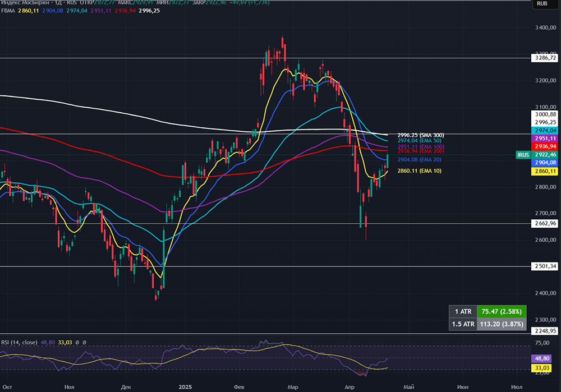
Task: Click the 1.5 ATR value cell
Action: [501, 323]
